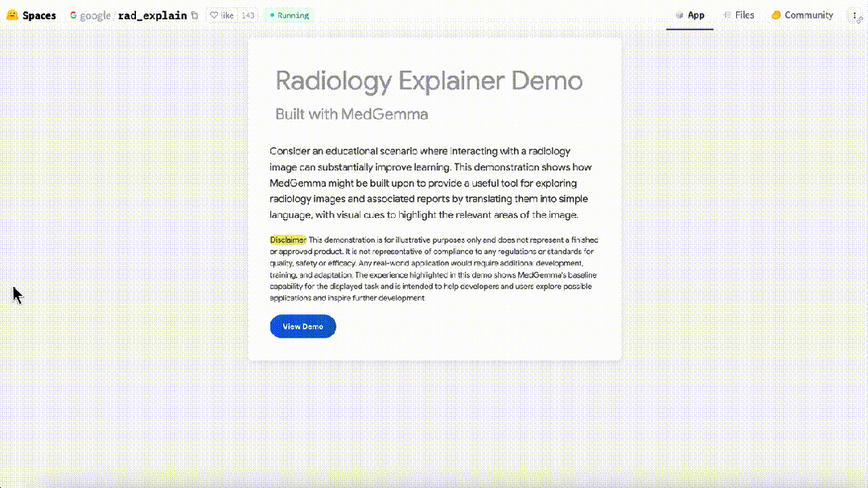The height and width of the screenshot is (488, 868).
Task: View the 143 likes count
Action: point(249,15)
